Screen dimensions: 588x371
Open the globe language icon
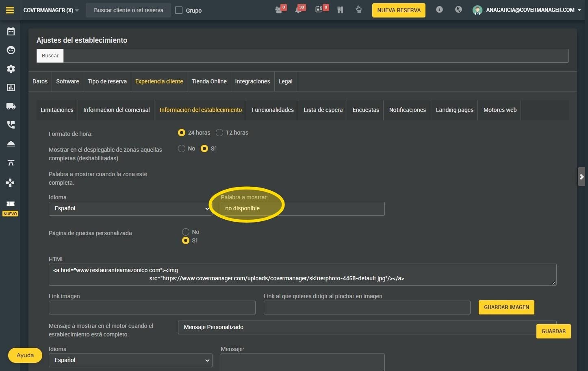coord(458,9)
